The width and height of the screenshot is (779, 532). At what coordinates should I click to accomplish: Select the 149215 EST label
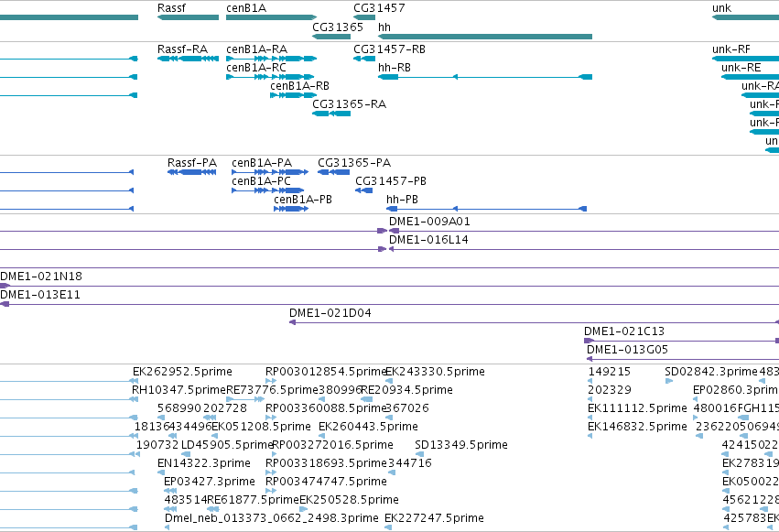click(609, 372)
